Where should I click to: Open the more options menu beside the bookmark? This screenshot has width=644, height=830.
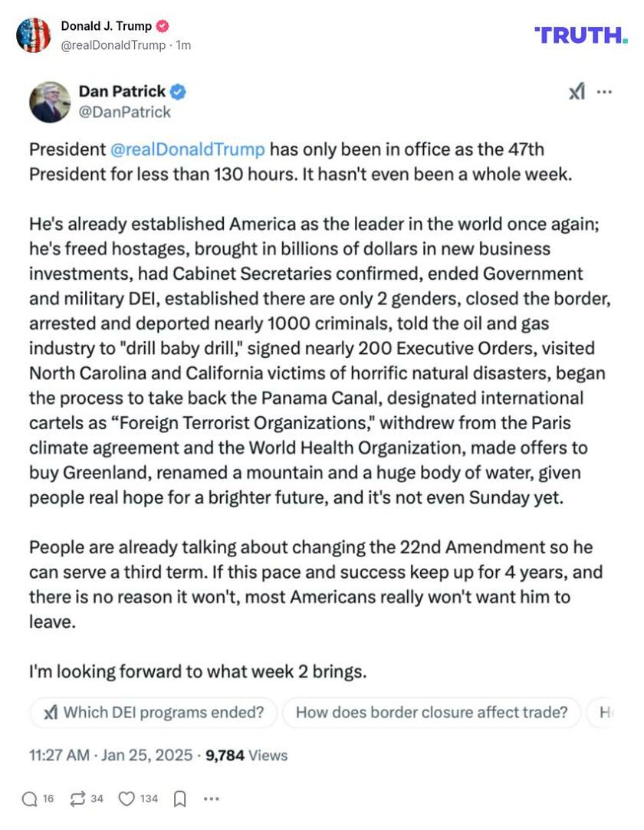click(x=212, y=799)
